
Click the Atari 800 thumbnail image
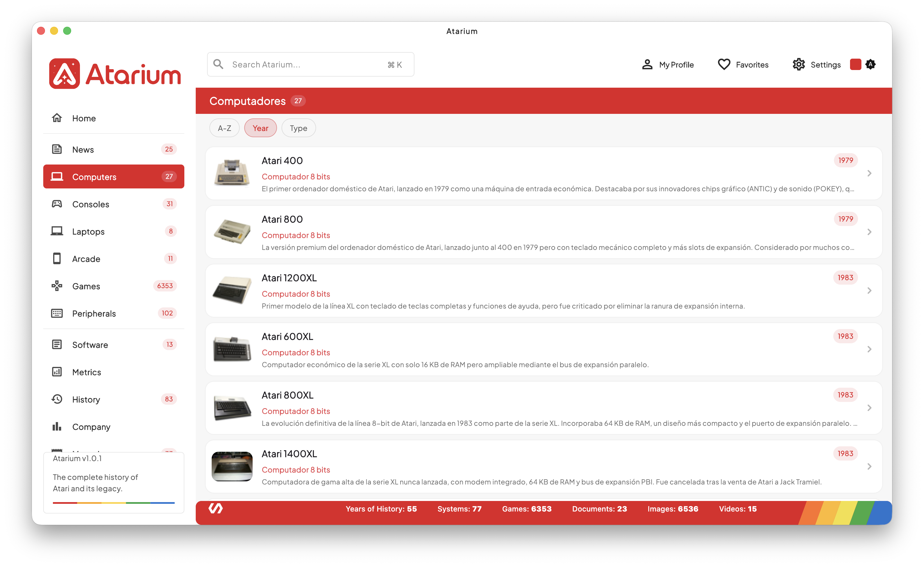tap(232, 231)
